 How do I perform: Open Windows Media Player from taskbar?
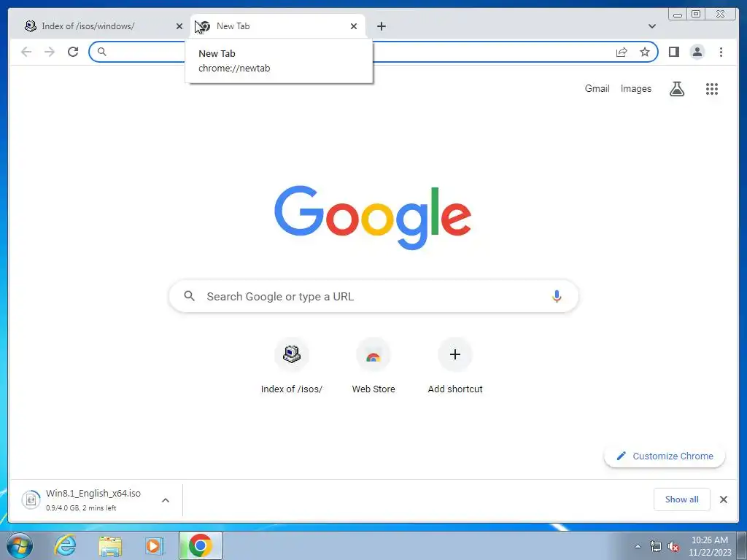point(155,545)
